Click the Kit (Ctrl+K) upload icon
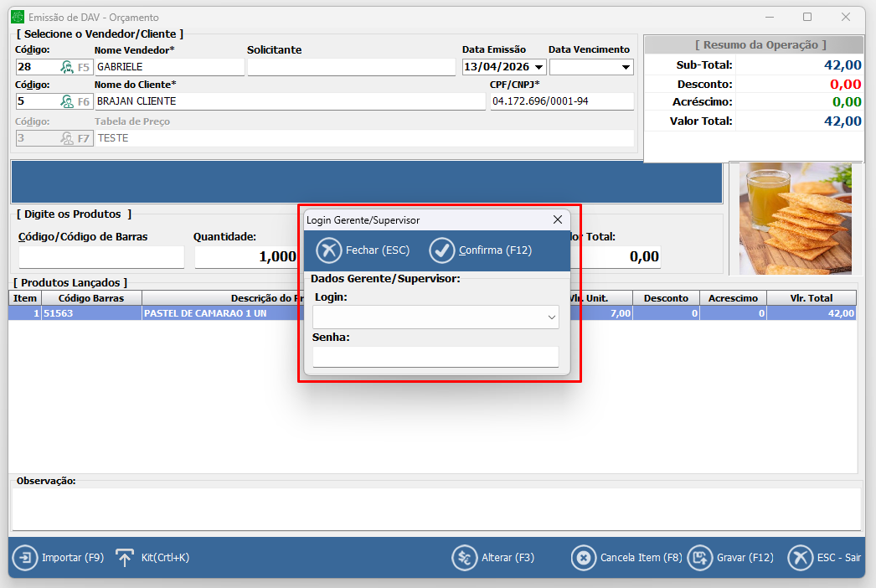876x588 pixels. [x=125, y=558]
